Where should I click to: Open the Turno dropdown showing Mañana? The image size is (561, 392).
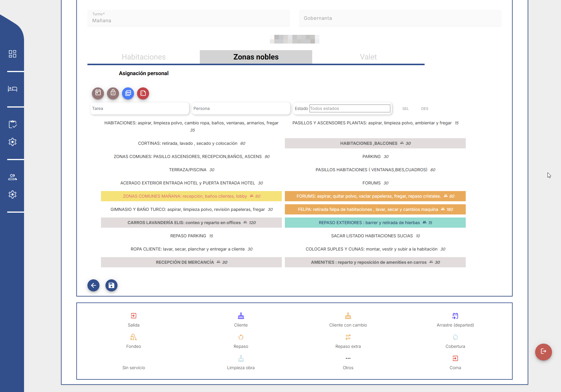pos(188,18)
